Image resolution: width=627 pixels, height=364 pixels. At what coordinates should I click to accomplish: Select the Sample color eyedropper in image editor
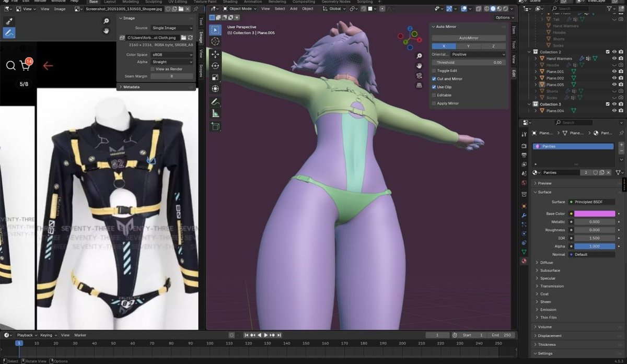[9, 21]
